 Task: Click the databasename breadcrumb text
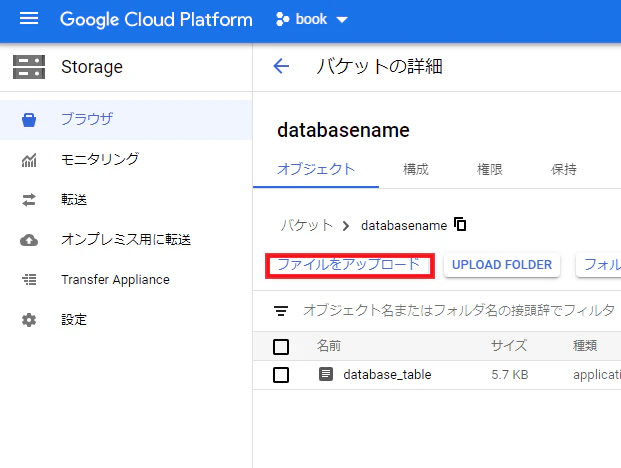tap(404, 226)
